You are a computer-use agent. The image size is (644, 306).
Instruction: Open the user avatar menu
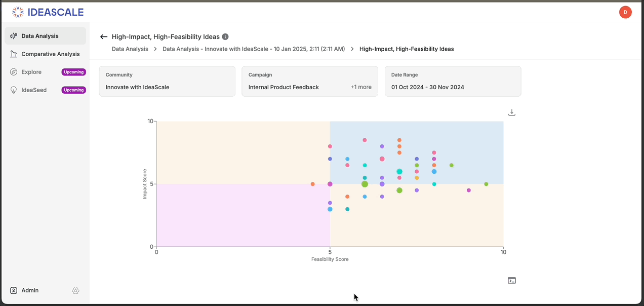pos(625,12)
